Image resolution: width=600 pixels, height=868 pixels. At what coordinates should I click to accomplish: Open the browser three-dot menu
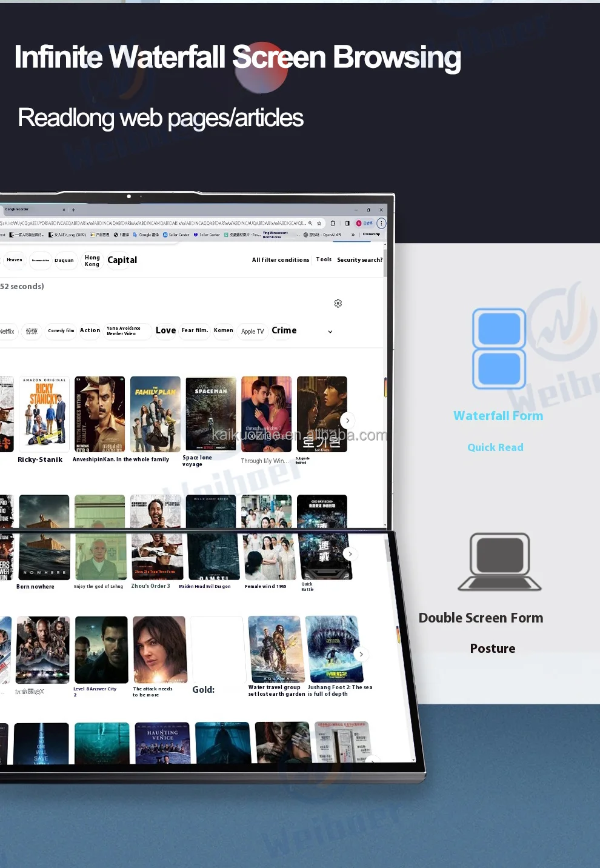pos(381,223)
